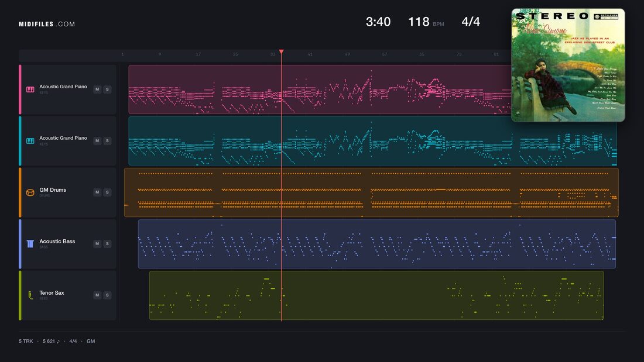This screenshot has height=362, width=644.
Task: Click the 5 TRK status entry
Action: [x=26, y=341]
